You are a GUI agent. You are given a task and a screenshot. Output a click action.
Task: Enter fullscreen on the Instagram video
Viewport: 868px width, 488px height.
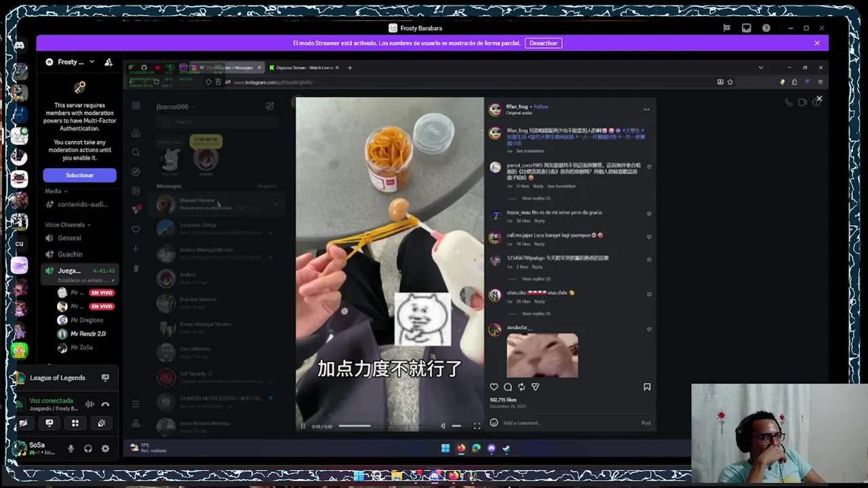477,426
